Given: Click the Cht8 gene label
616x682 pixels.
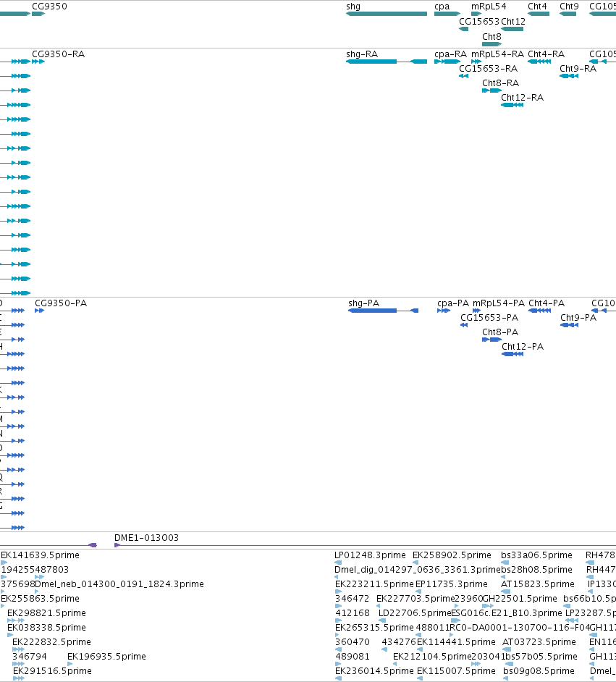Looking at the screenshot, I should tap(491, 36).
